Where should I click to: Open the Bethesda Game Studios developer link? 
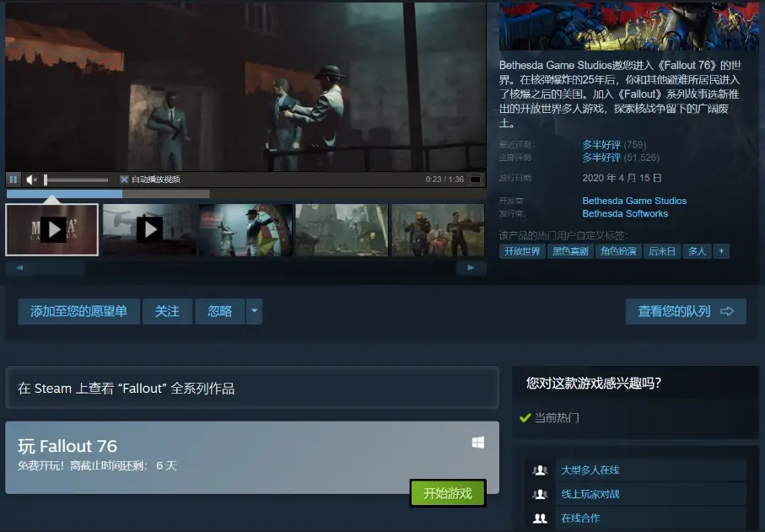coord(634,201)
